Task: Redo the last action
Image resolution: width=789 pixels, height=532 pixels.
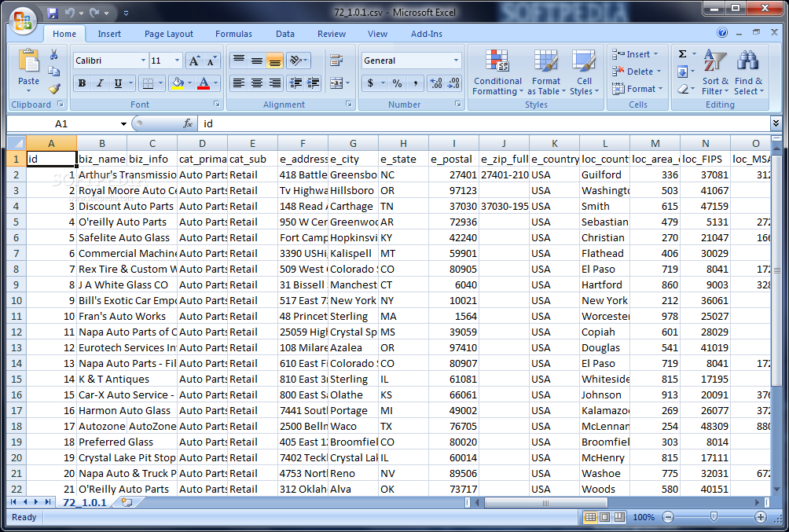Action: (x=94, y=13)
